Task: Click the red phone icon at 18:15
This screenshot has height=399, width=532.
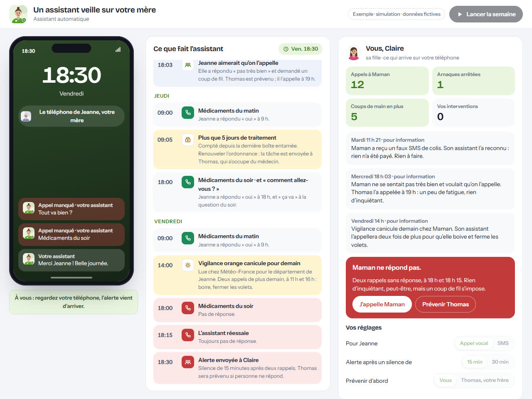Action: tap(188, 335)
